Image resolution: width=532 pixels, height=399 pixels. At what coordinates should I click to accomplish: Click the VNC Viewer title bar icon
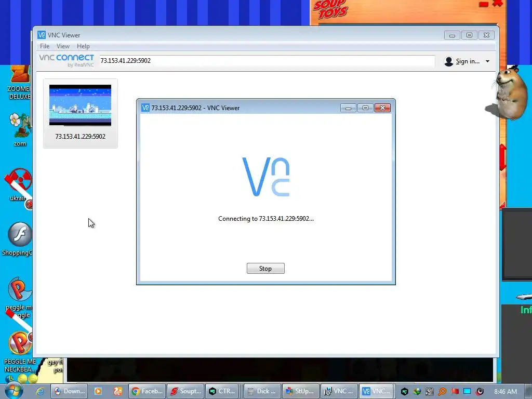pos(42,35)
